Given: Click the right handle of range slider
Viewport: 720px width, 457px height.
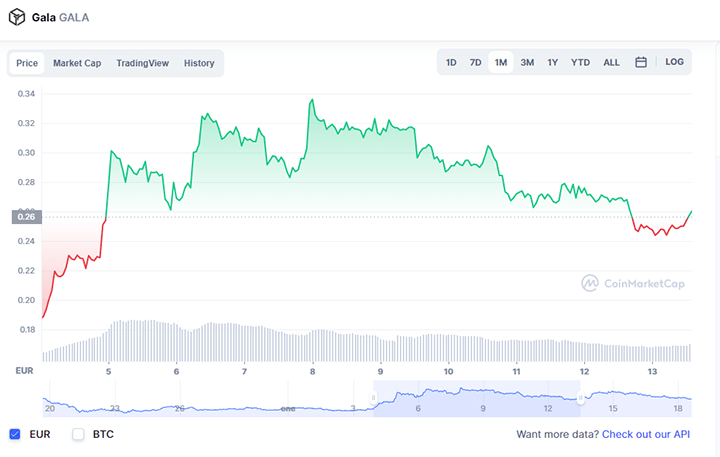Looking at the screenshot, I should 581,398.
